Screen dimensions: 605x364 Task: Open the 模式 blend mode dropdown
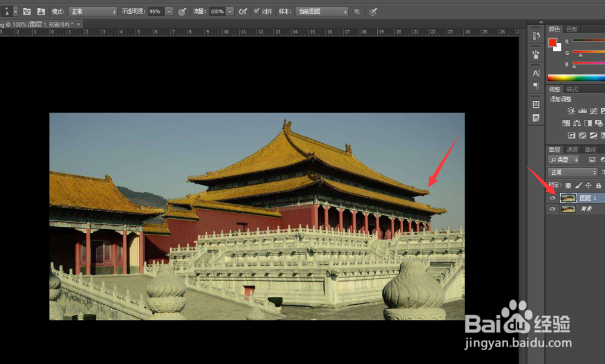pos(93,11)
